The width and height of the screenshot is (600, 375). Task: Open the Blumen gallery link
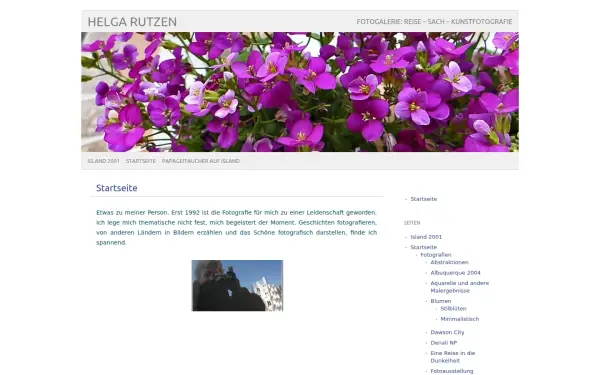click(440, 301)
